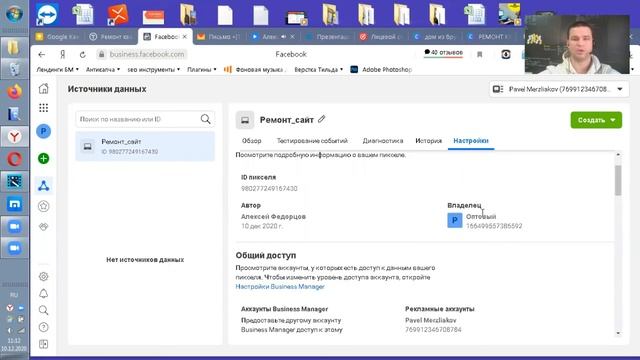Click the sidebar search magnifier icon
This screenshot has height=360, width=640.
pyautogui.click(x=43, y=310)
